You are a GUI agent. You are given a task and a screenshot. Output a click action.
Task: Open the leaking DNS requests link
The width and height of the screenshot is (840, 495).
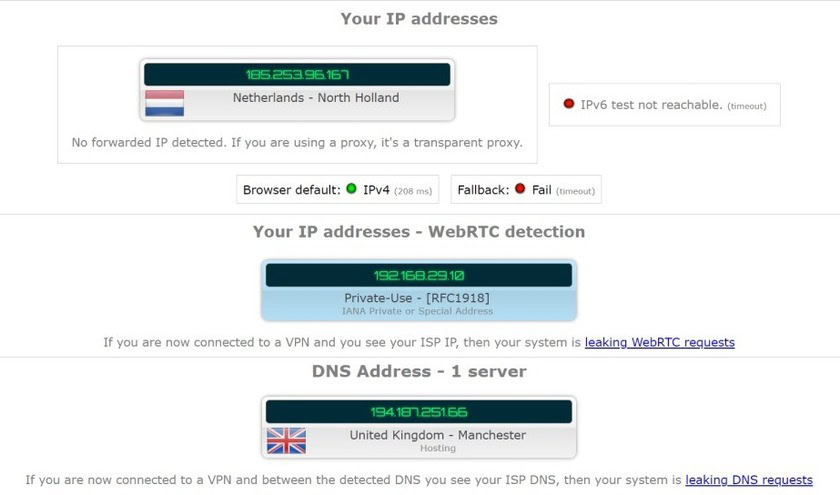[748, 480]
